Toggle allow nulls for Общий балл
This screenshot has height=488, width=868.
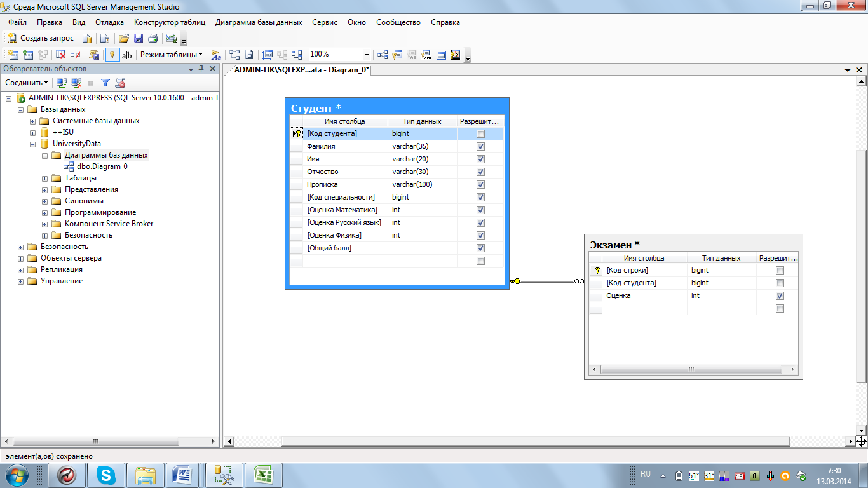coord(480,248)
